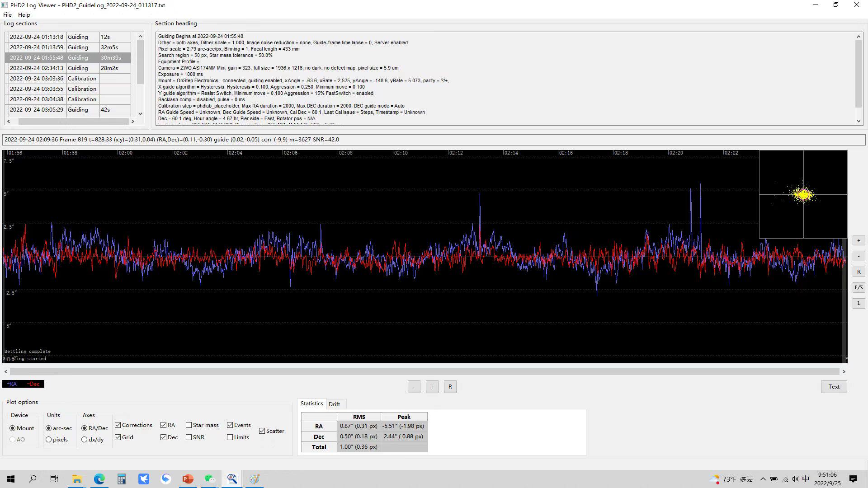Select the pixels units radio button
Viewport: 868px width, 488px height.
[49, 440]
